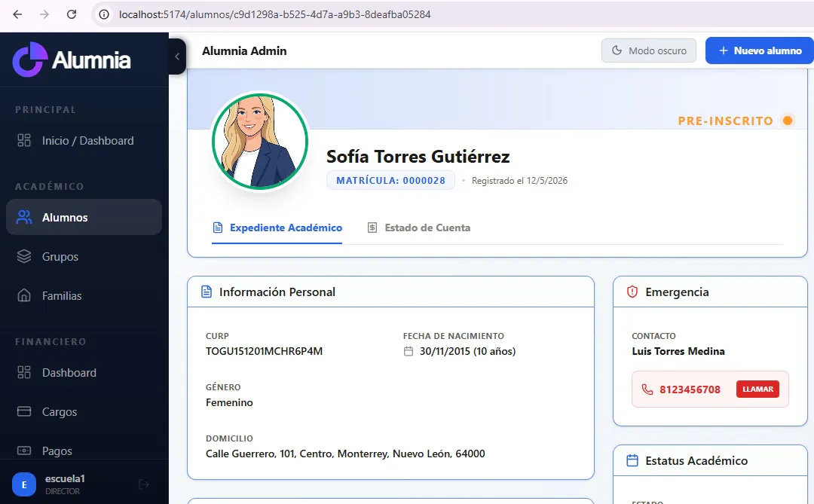The image size is (814, 504).
Task: Open Familias in the sidebar
Action: pos(84,295)
